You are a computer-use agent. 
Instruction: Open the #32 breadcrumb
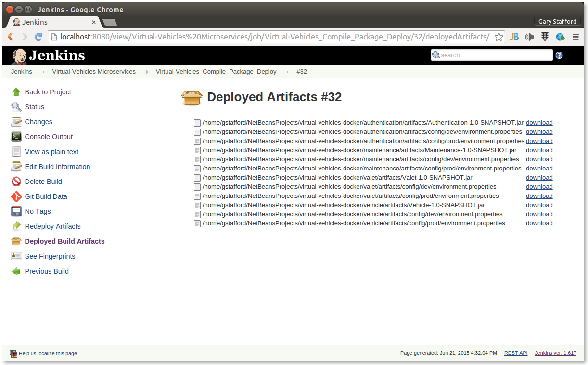[302, 72]
